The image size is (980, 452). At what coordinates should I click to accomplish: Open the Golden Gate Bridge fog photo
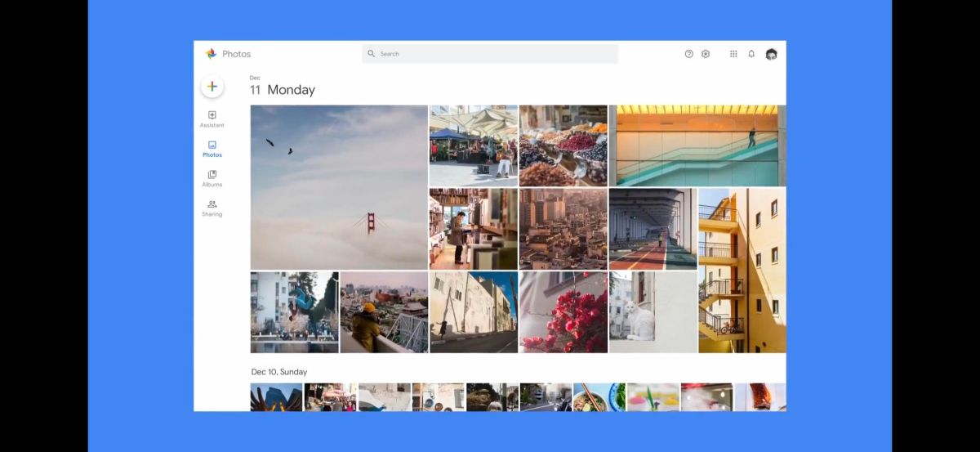[x=339, y=187]
